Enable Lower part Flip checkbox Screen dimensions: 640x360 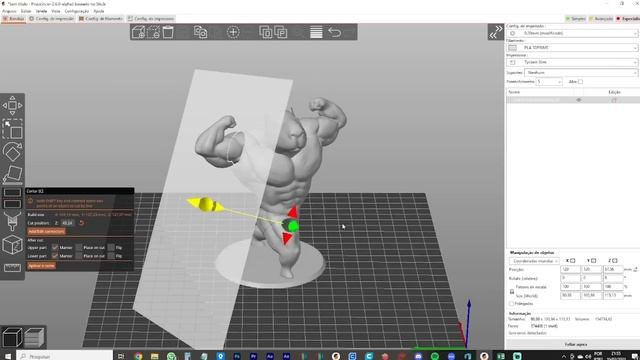point(111,256)
